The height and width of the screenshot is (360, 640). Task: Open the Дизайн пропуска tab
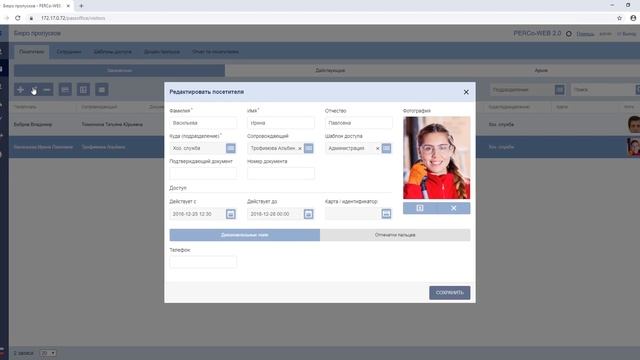click(162, 52)
